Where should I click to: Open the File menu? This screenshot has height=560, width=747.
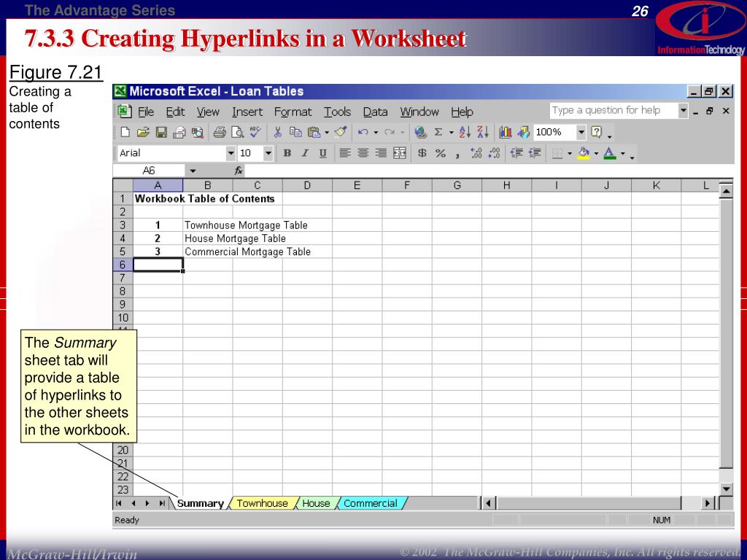point(146,112)
